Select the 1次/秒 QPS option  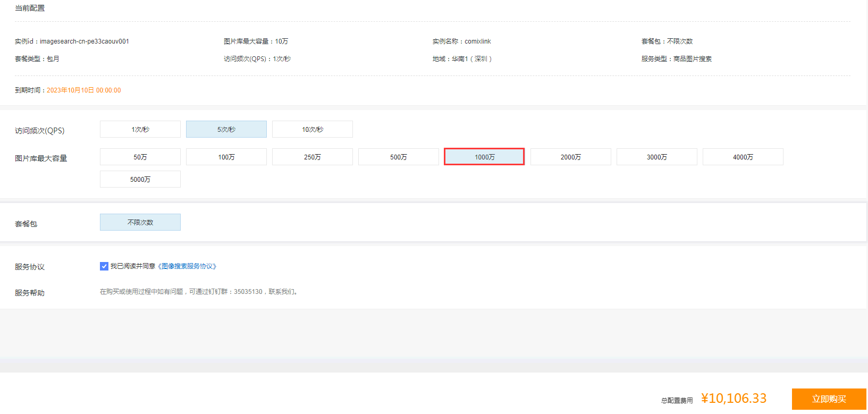click(x=140, y=129)
